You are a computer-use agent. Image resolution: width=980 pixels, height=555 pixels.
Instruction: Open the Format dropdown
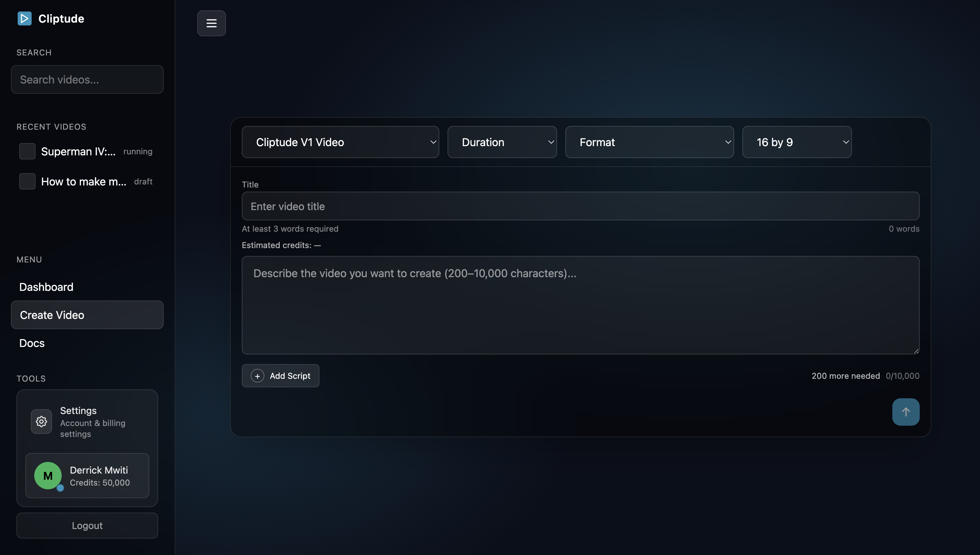tap(649, 142)
